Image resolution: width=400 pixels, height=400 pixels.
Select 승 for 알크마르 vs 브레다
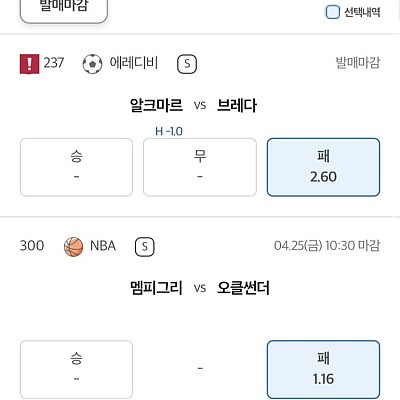(x=76, y=167)
